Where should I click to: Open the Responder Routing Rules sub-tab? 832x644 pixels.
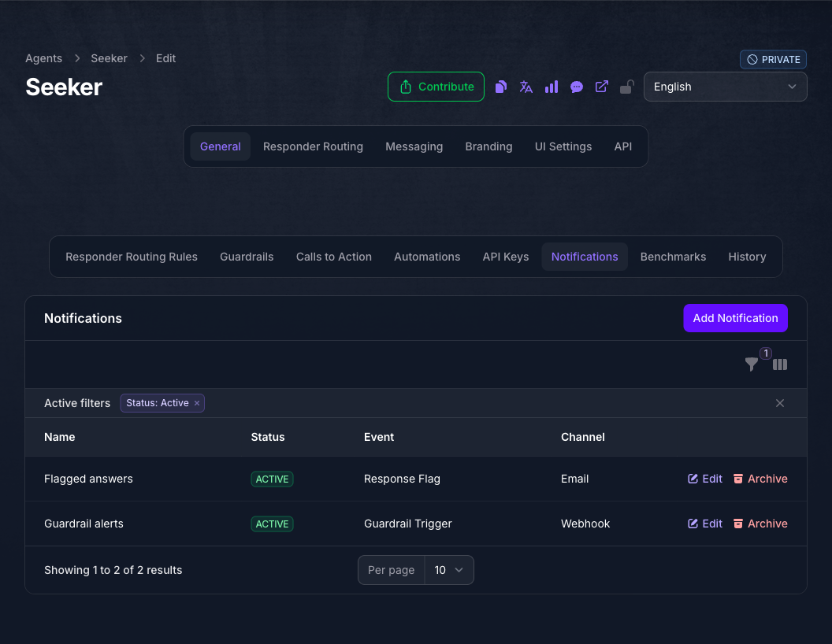point(132,257)
